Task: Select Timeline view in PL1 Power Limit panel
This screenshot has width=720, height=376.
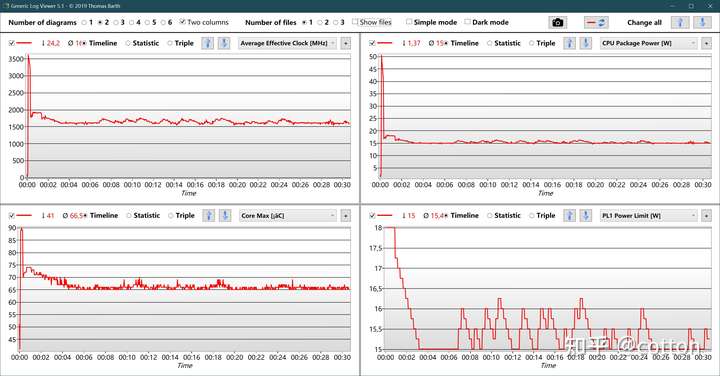Action: pos(462,215)
